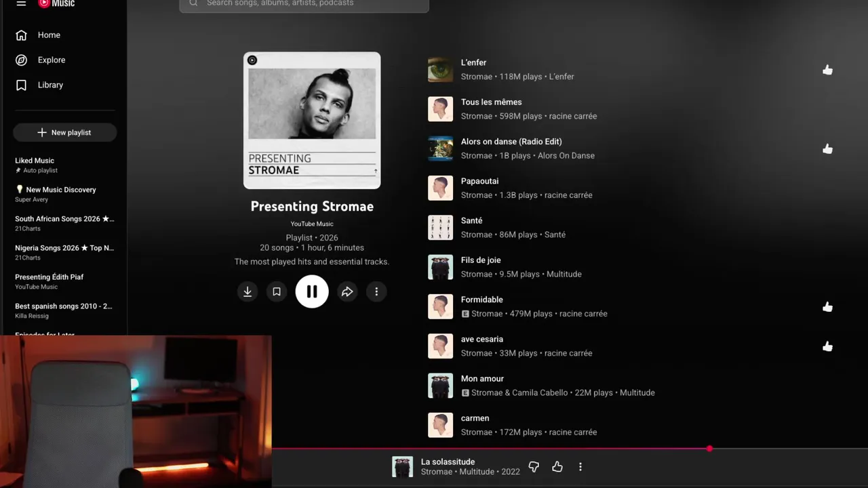Image resolution: width=868 pixels, height=488 pixels.
Task: Toggle like on ave cesaria
Action: click(x=827, y=346)
